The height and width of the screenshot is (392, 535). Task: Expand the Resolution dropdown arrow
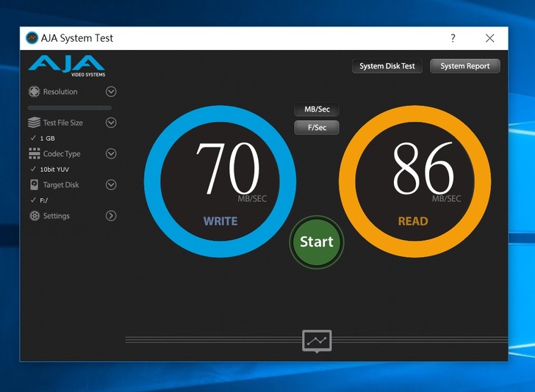coord(111,92)
